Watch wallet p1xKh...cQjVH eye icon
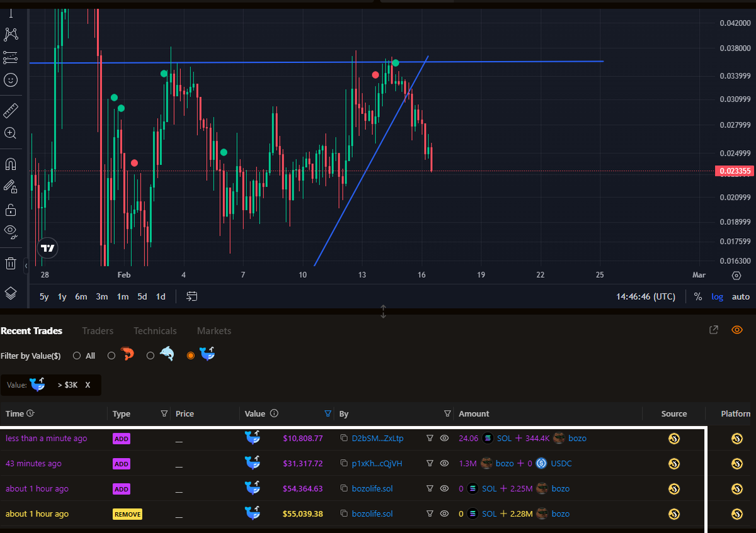The image size is (756, 533). coord(444,464)
